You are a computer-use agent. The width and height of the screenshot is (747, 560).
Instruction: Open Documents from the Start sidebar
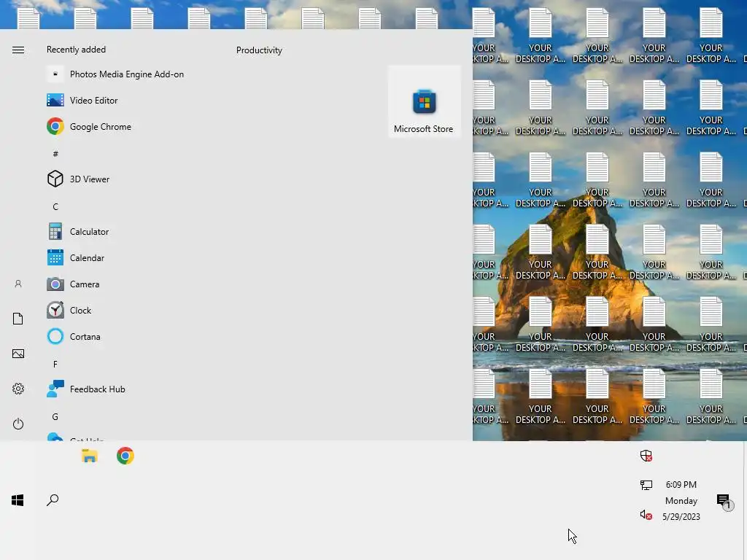[18, 319]
